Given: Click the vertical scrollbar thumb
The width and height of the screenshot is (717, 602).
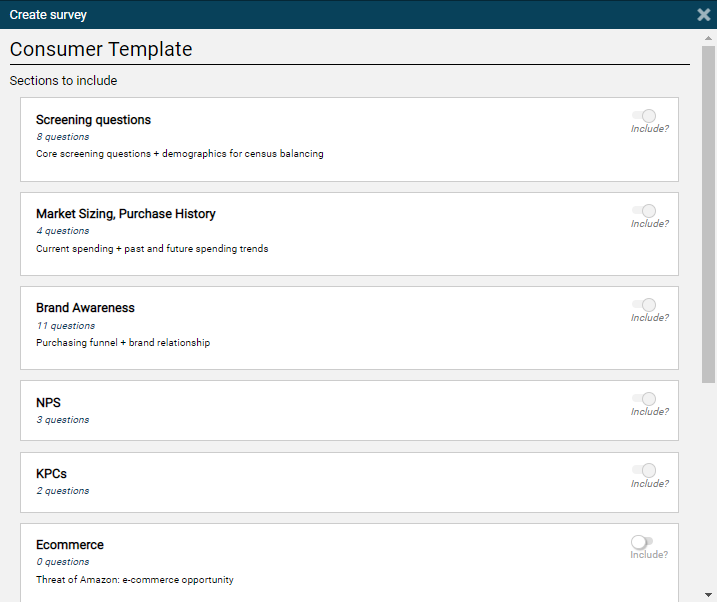Looking at the screenshot, I should 708,213.
